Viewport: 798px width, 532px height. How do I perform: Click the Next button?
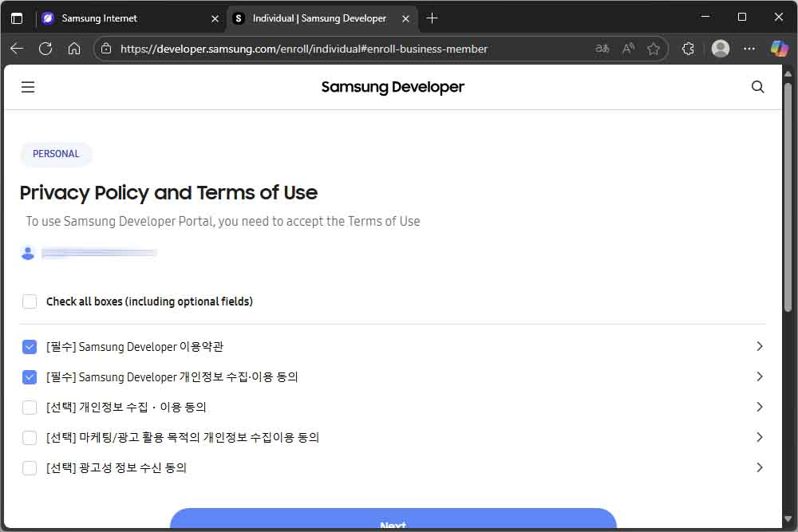[x=393, y=518]
